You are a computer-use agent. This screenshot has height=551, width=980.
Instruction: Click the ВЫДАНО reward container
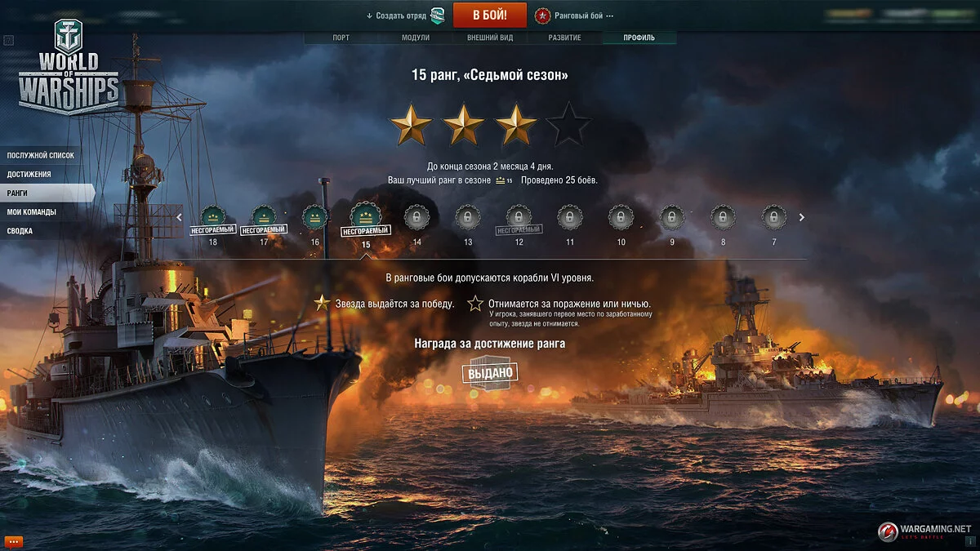490,373
